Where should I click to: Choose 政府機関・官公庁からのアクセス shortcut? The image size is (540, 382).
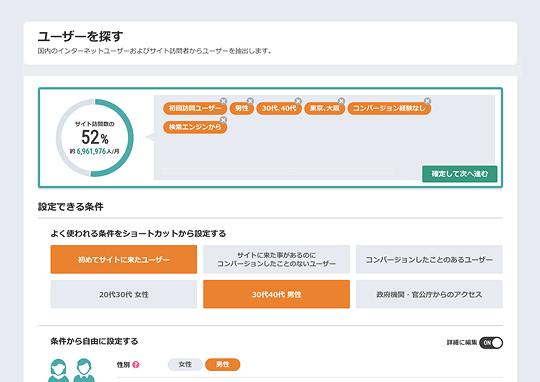coord(429,294)
